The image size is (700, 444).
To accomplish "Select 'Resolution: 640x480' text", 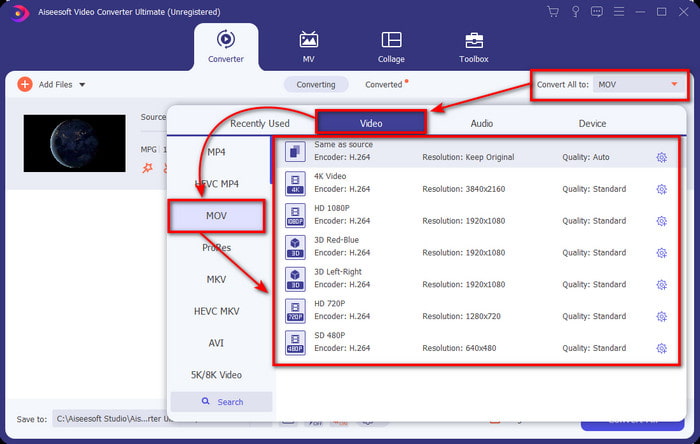I will point(459,348).
